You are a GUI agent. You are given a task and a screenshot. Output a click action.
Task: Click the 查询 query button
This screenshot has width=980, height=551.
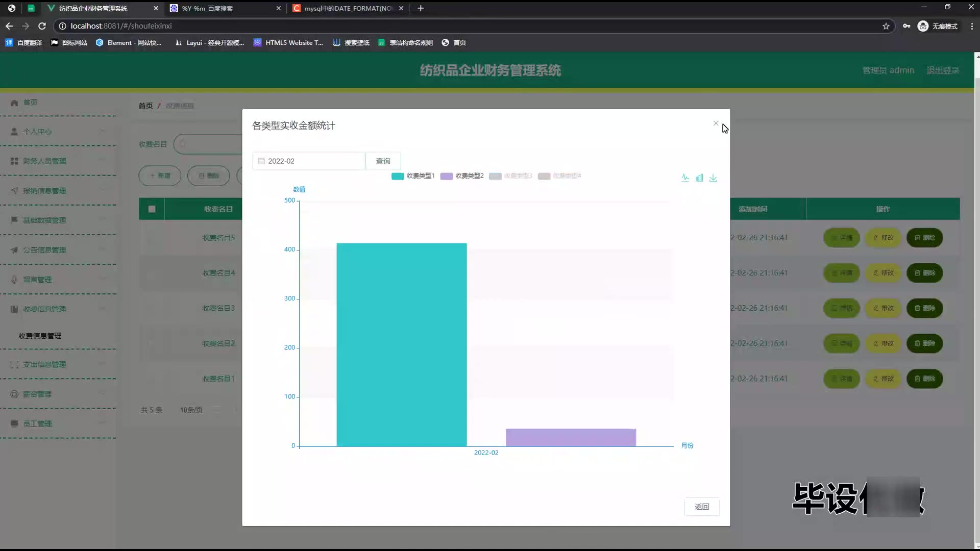(x=383, y=161)
